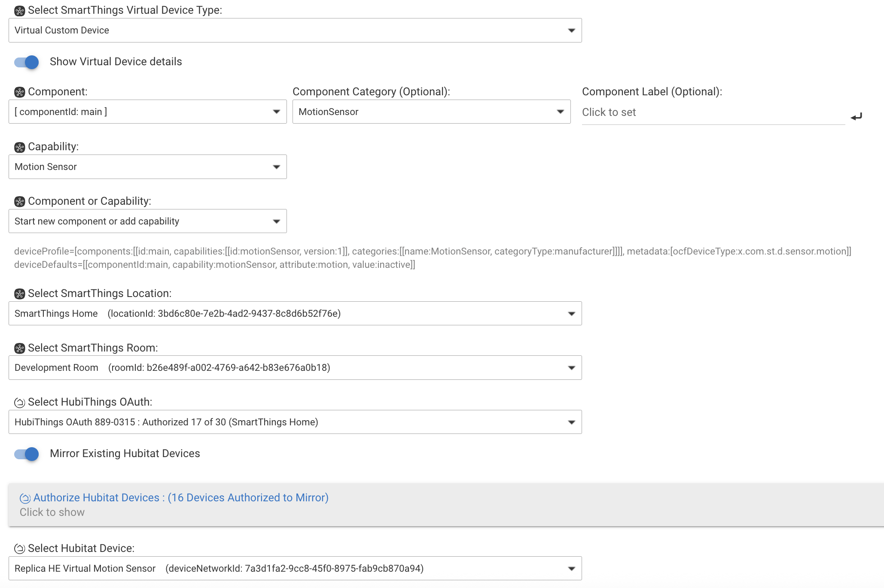The image size is (884, 588).
Task: Open the Component dropdown showing componentId main
Action: click(147, 112)
